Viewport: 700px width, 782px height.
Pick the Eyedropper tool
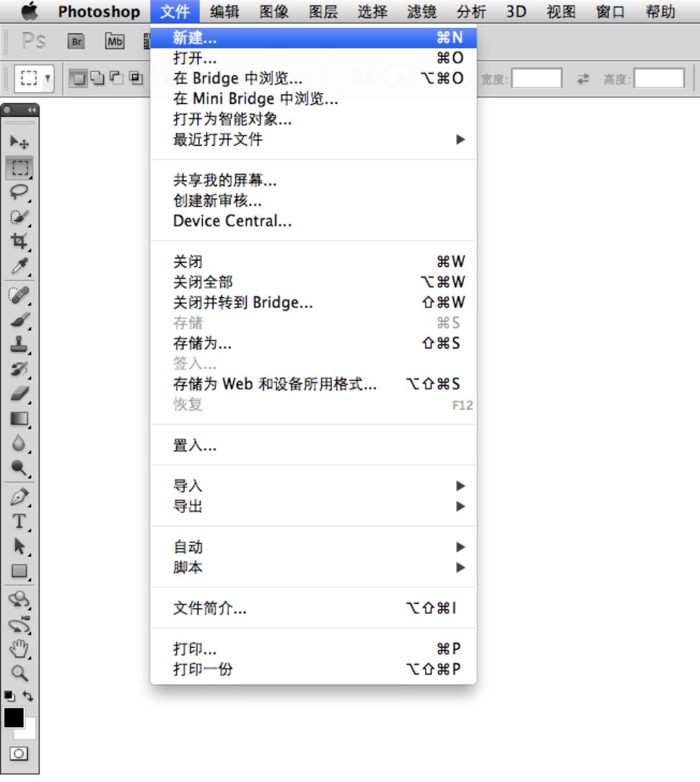pos(19,266)
